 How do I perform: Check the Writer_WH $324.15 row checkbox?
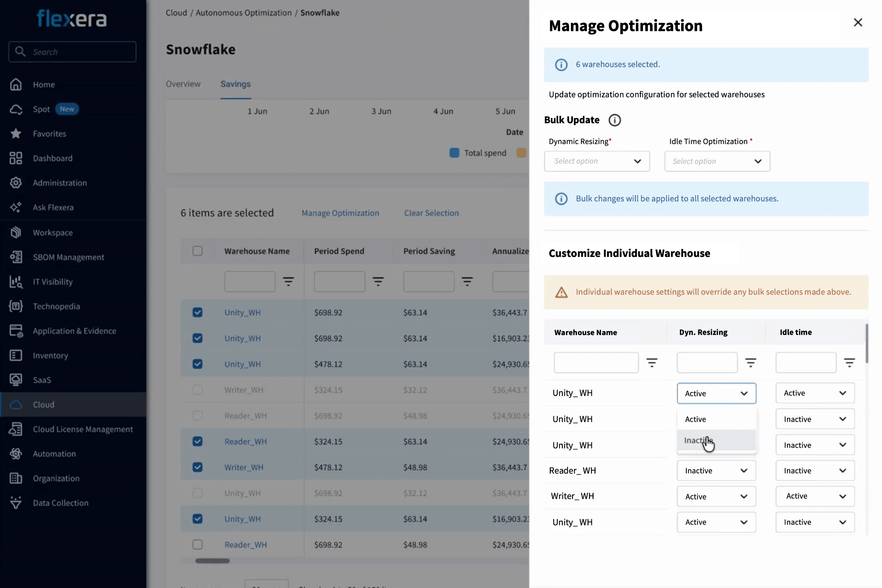pyautogui.click(x=197, y=390)
